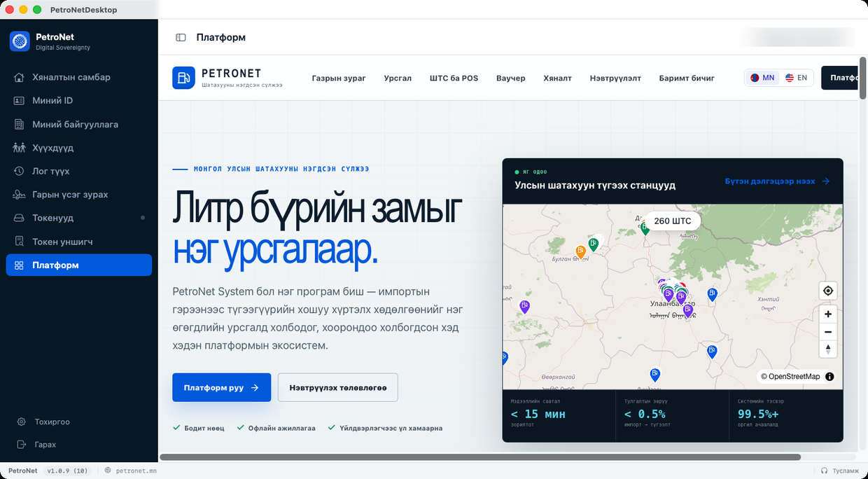Click the dark Платформ button at top right

tap(840, 78)
